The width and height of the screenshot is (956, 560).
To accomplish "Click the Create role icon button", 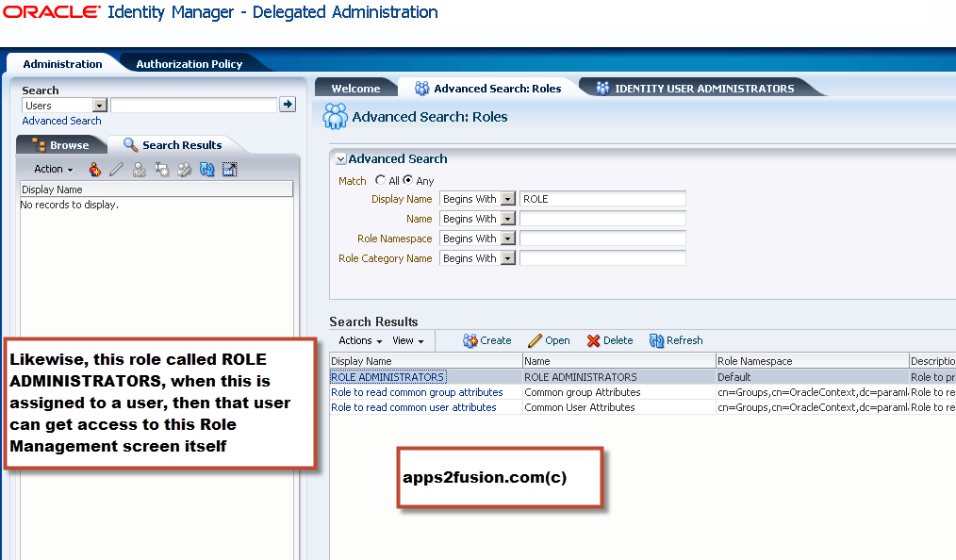I will (x=486, y=340).
